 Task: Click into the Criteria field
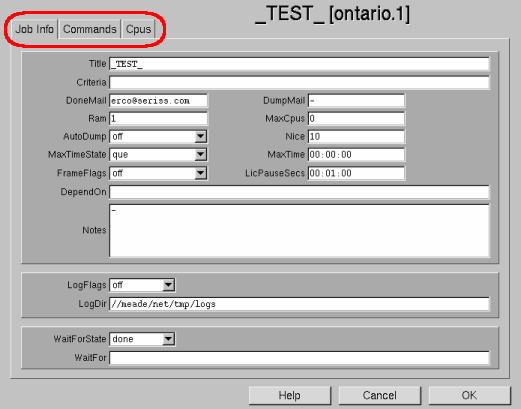click(299, 82)
